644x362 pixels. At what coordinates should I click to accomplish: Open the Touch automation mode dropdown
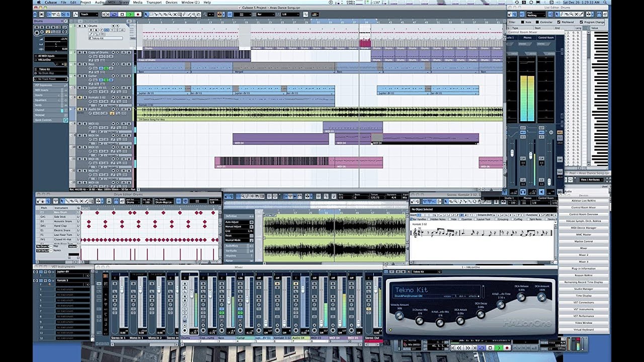[x=89, y=15]
